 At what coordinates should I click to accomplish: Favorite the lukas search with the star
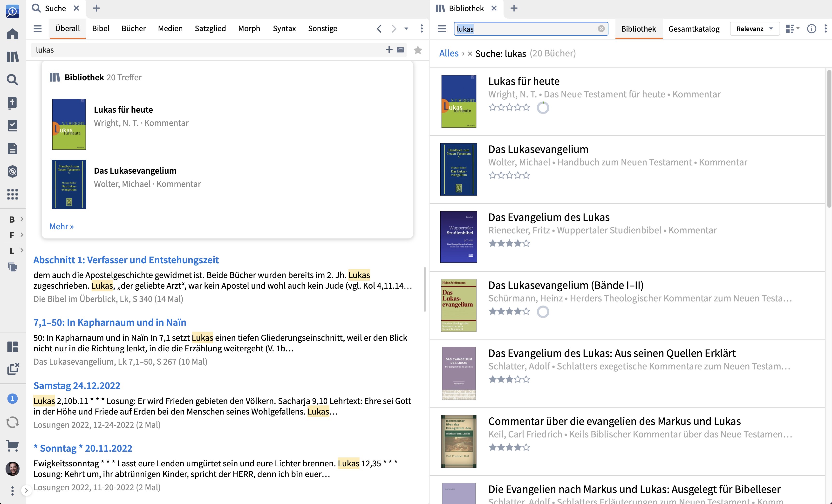point(418,50)
